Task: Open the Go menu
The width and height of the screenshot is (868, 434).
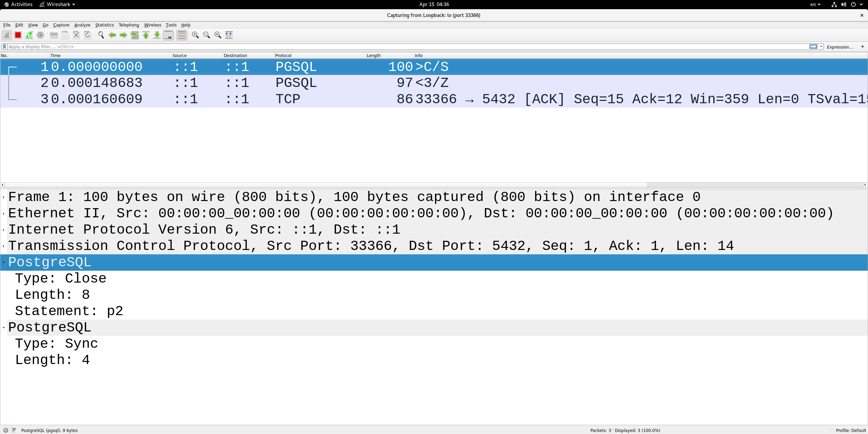Action: pos(45,25)
